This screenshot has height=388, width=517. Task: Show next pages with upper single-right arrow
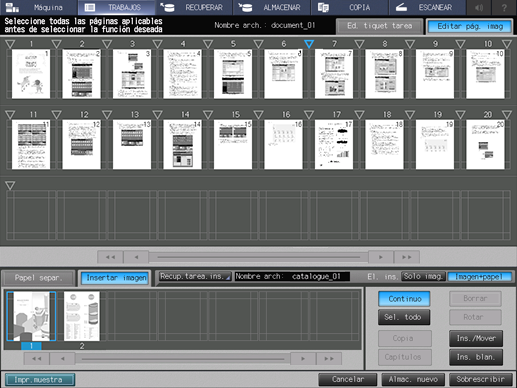point(381,257)
